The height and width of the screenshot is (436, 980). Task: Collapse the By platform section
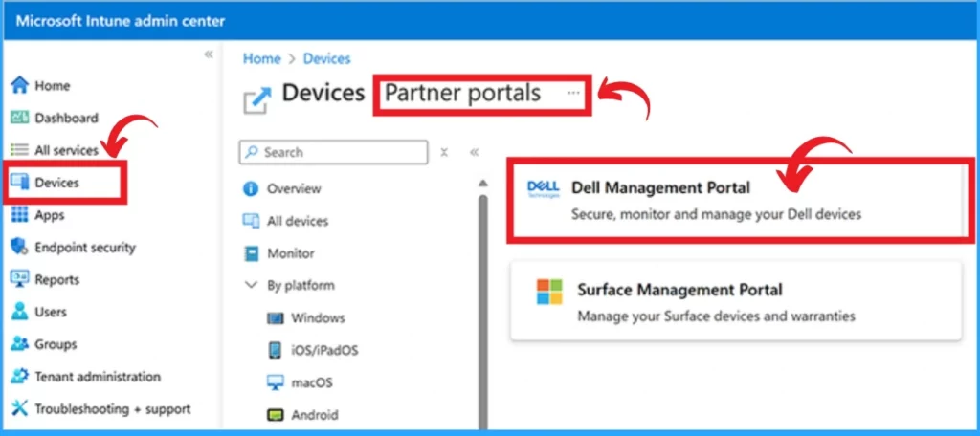pos(252,285)
